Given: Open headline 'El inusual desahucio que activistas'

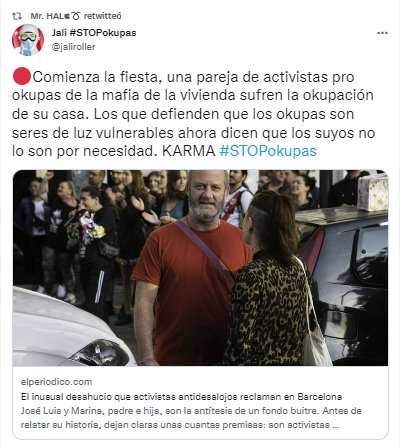Looking at the screenshot, I should [181, 397].
